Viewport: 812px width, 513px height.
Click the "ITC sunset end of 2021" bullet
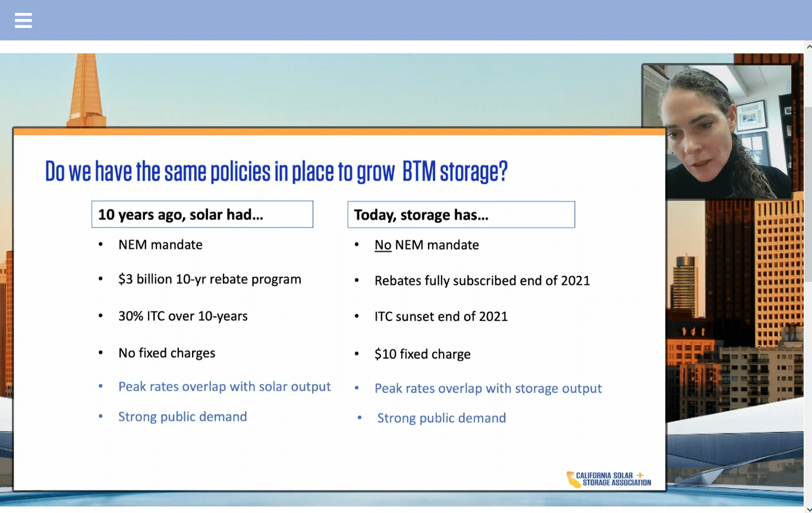pos(441,316)
